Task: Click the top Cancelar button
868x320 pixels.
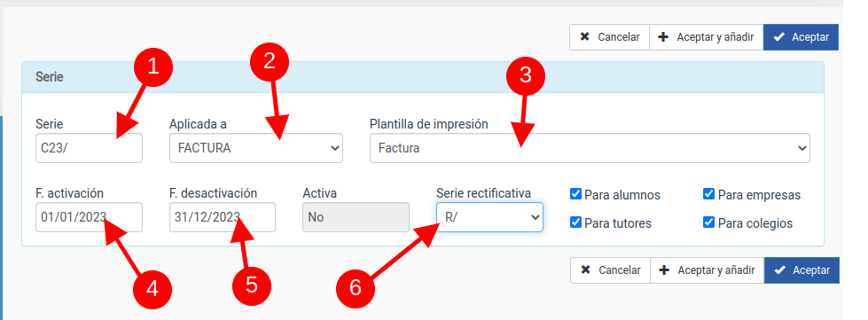Action: (609, 37)
